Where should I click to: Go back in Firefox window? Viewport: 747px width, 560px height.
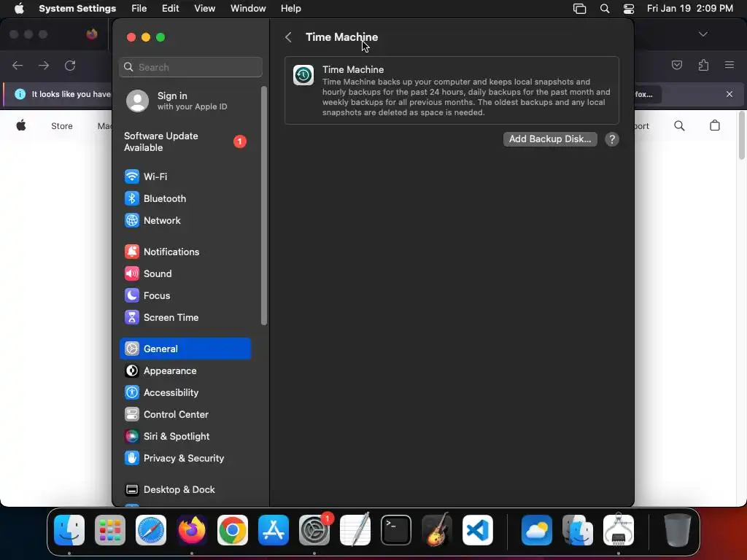pyautogui.click(x=18, y=65)
